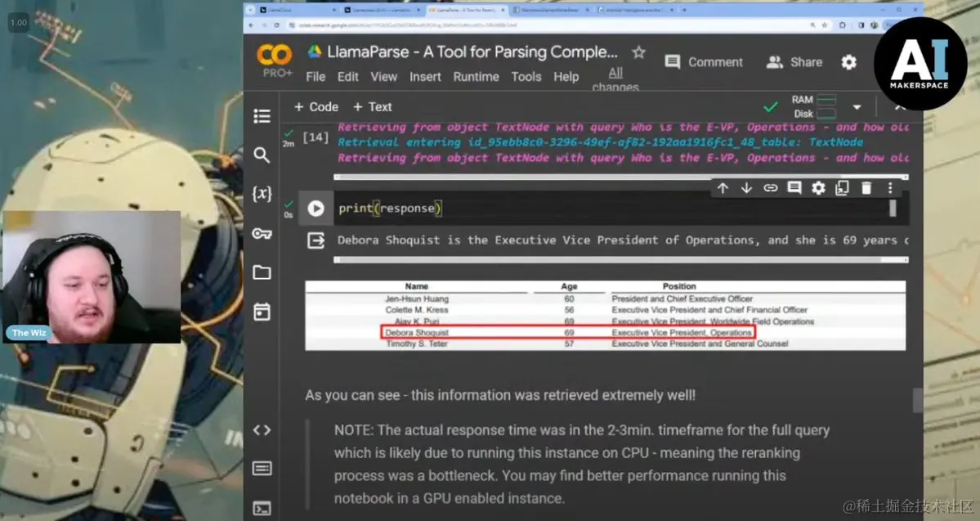980x521 pixels.
Task: Add a new Code cell
Action: (315, 107)
